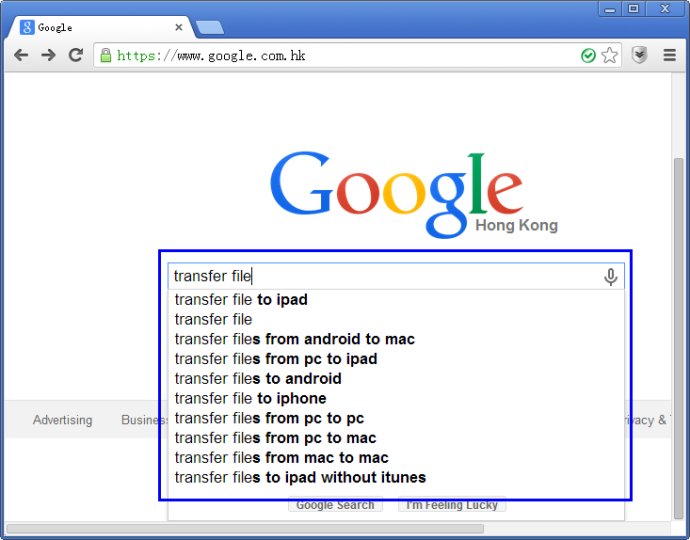Click the back navigation arrow
Screen dimensions: 690x540
pos(21,55)
